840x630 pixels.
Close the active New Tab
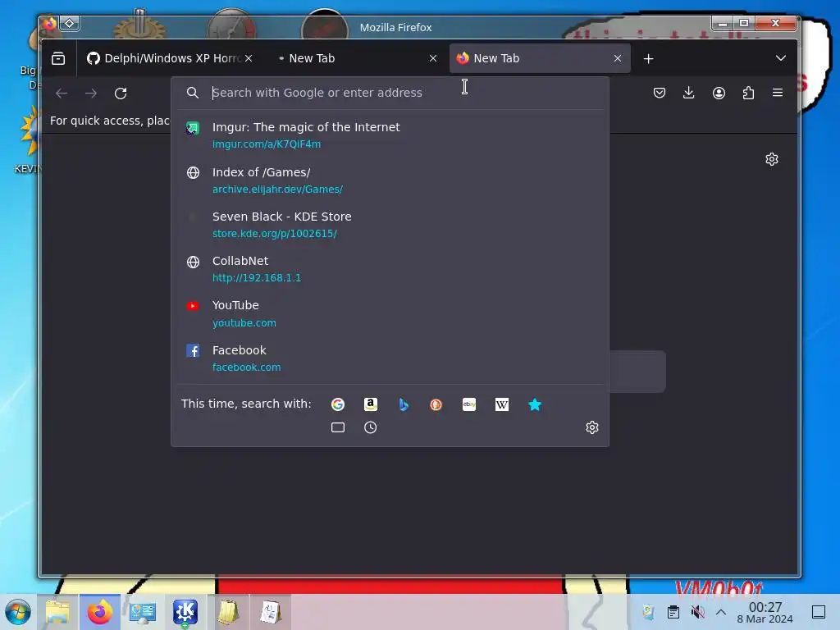coord(618,58)
